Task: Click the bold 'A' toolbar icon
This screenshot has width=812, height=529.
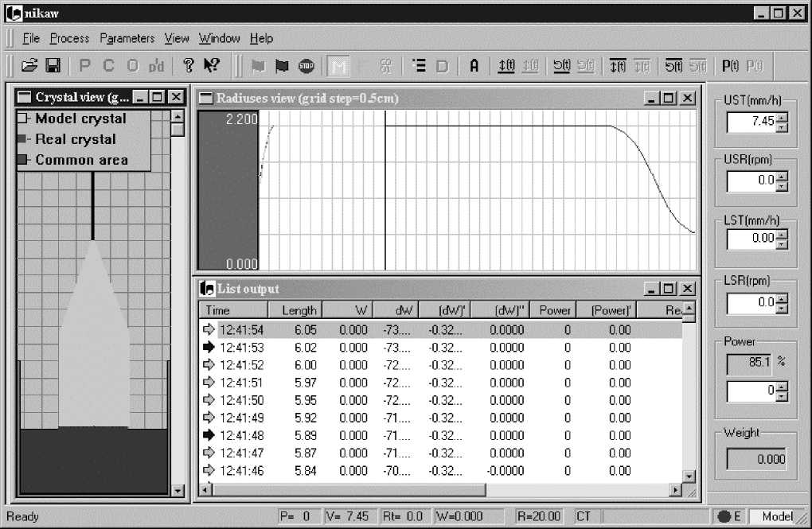Action: coord(474,66)
